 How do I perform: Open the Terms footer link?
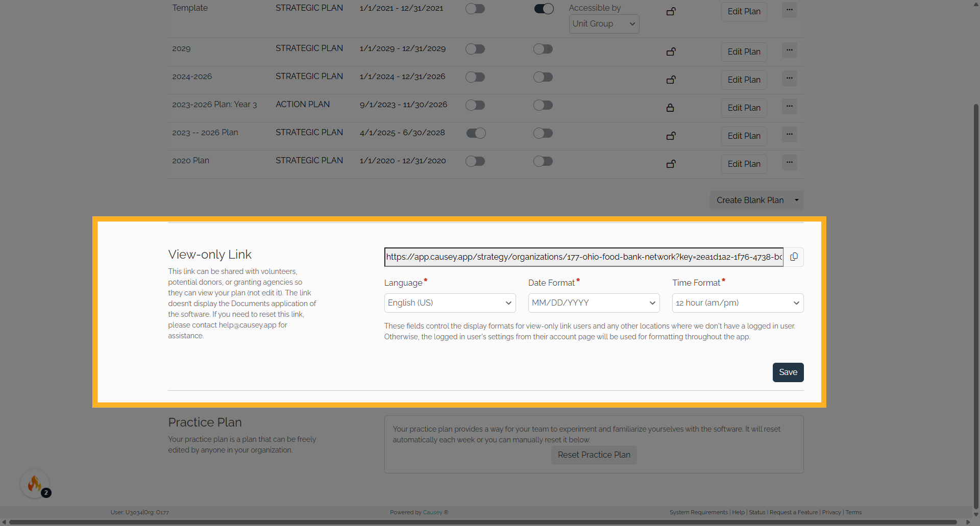click(x=853, y=513)
